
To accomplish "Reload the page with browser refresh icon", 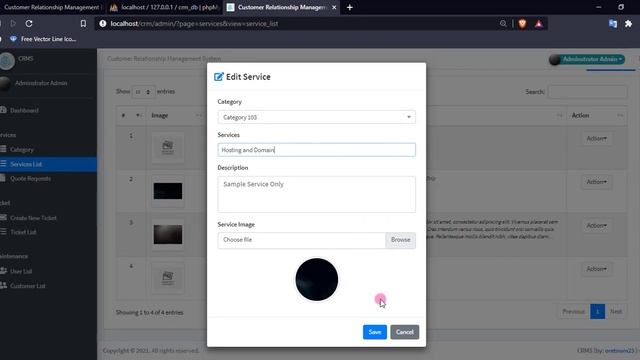I will pos(29,24).
